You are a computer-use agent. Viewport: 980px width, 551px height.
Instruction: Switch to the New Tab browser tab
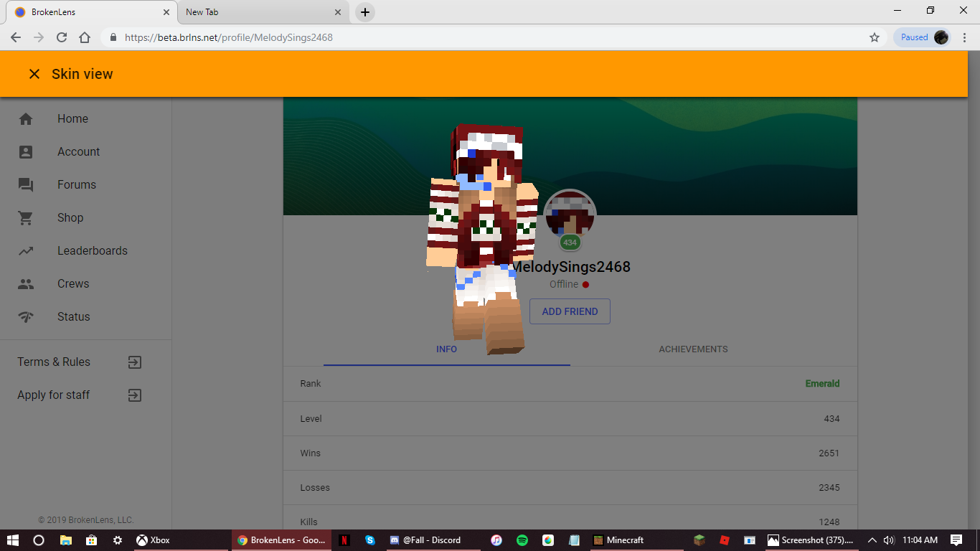(262, 12)
